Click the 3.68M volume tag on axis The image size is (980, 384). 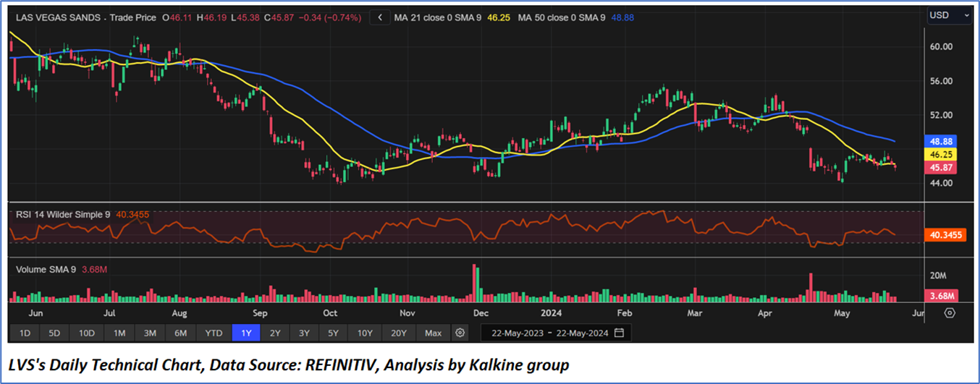click(x=942, y=296)
